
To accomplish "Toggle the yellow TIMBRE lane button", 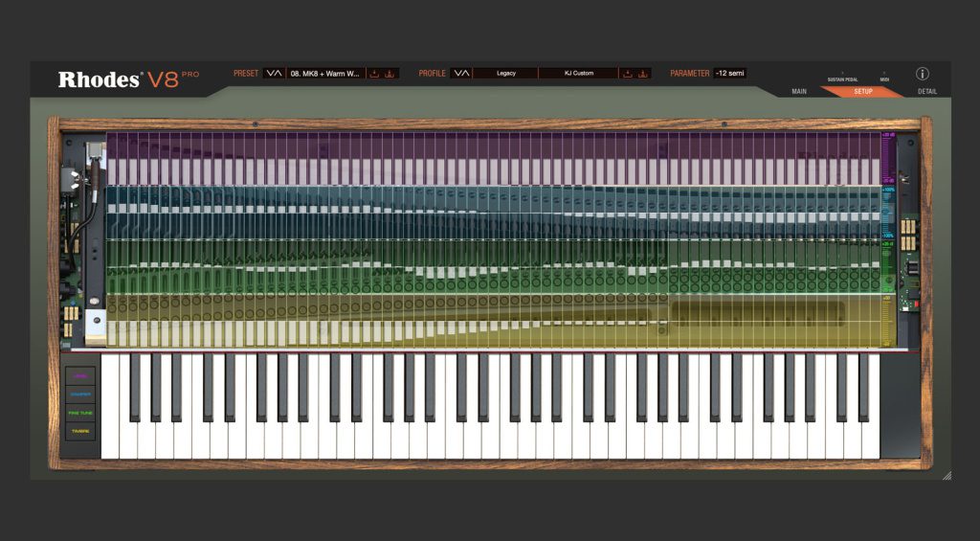I will coord(80,431).
